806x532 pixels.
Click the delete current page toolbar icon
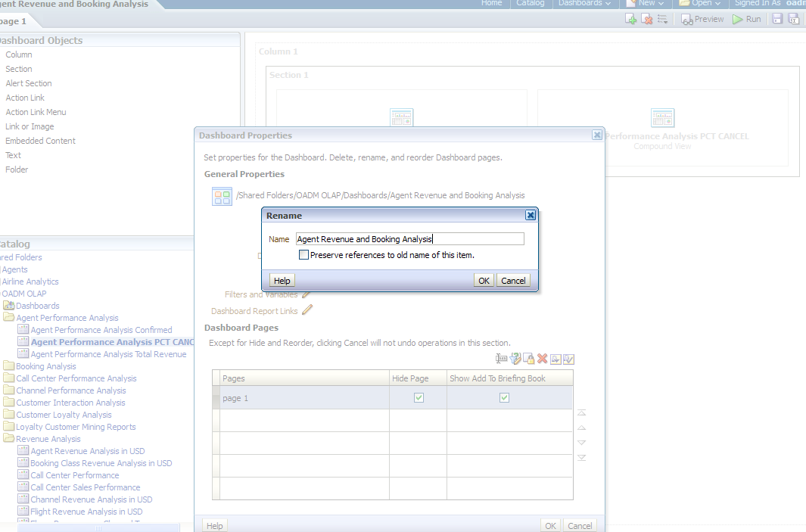click(x=647, y=20)
